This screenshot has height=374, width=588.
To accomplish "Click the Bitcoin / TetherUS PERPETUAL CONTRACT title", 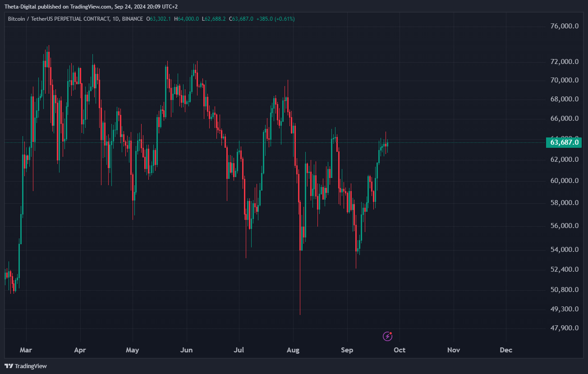I will click(59, 19).
